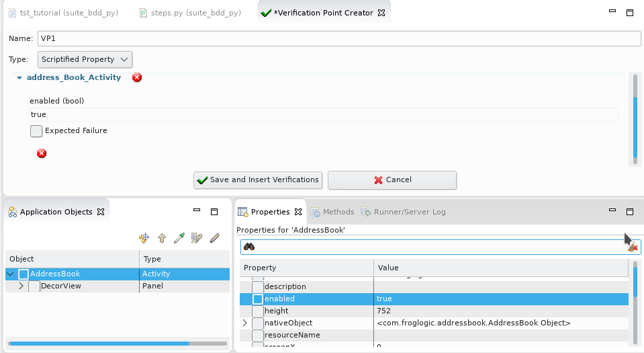
Task: Click Save and Insert Verifications button
Action: coord(258,180)
